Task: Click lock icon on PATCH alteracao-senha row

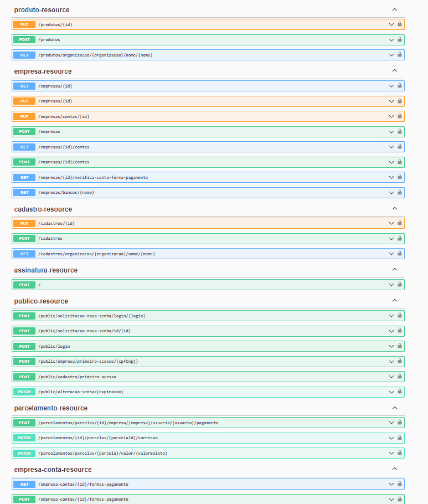Action: (400, 392)
